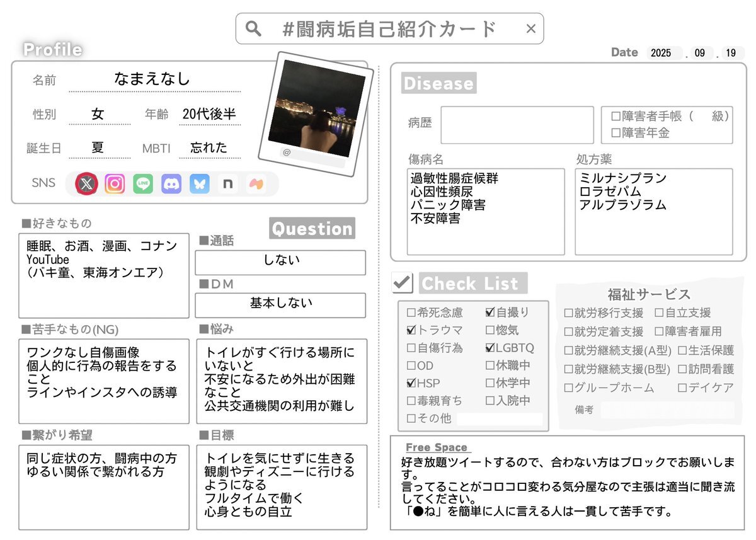Click the X clear icon in search bar
The height and width of the screenshot is (540, 756).
coord(530,28)
